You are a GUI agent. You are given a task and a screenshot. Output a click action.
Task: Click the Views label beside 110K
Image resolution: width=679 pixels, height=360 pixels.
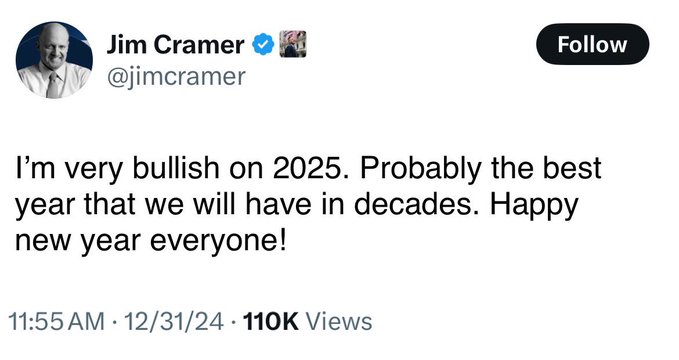click(339, 322)
